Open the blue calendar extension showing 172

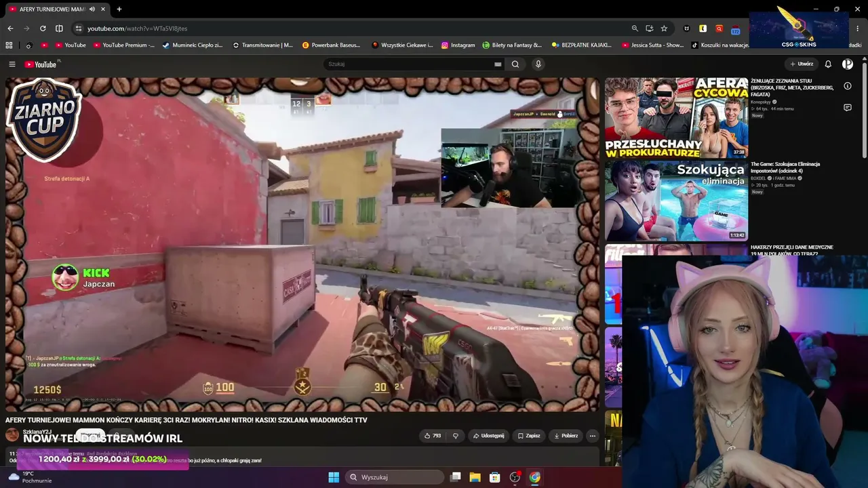click(735, 29)
